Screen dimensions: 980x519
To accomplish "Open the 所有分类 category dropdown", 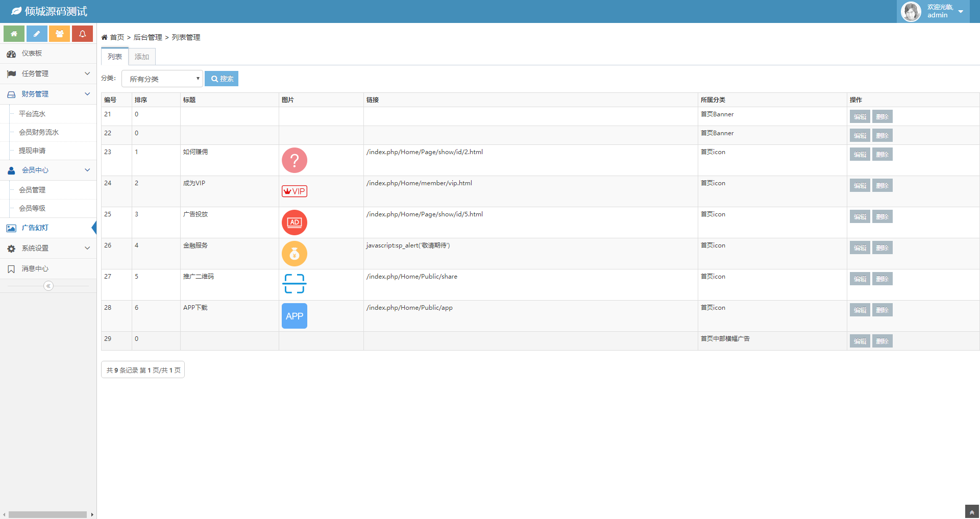I will [x=162, y=79].
